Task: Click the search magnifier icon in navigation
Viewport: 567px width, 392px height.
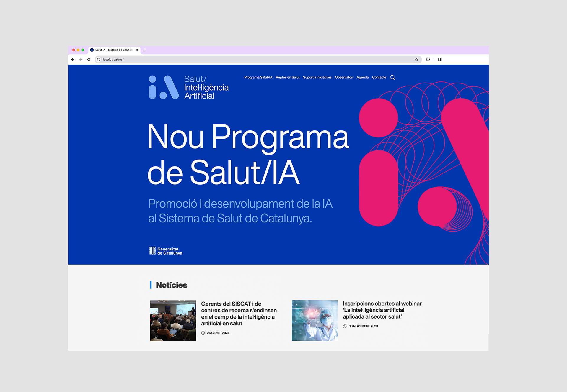Action: pos(392,78)
